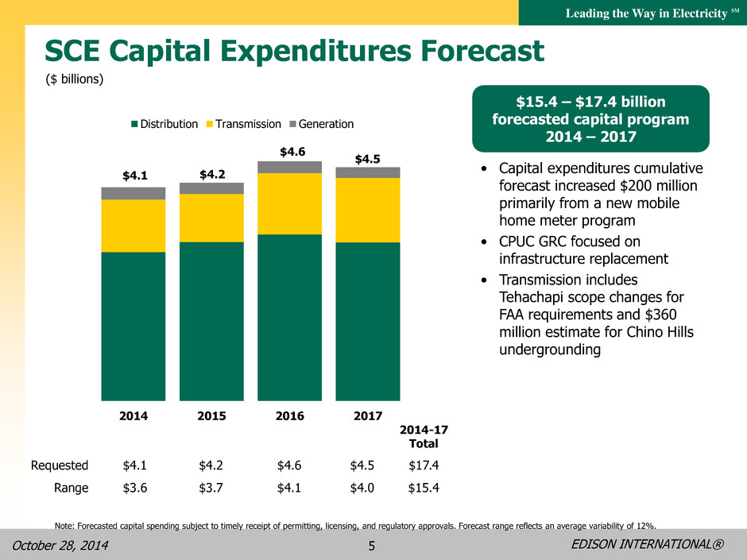Select the Range total $15.4 value
Image resolution: width=747 pixels, height=560 pixels.
pos(424,488)
